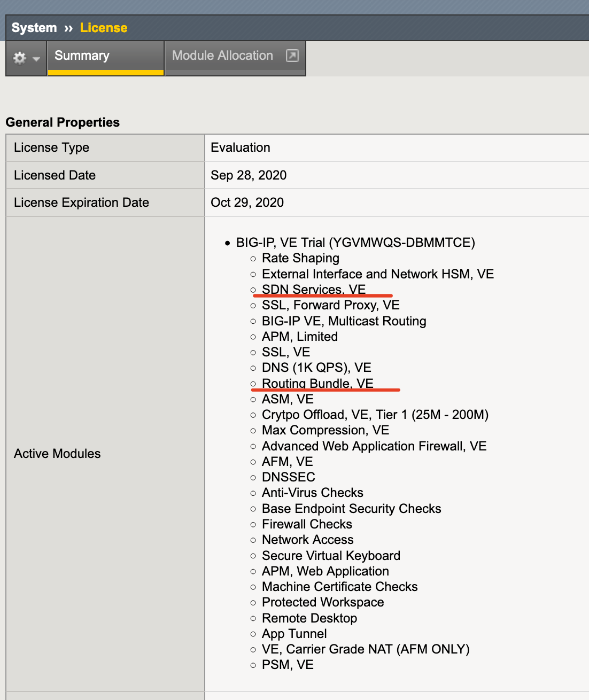Click the Oct 29, 2020 expiration value
This screenshot has width=589, height=700.
tap(247, 203)
